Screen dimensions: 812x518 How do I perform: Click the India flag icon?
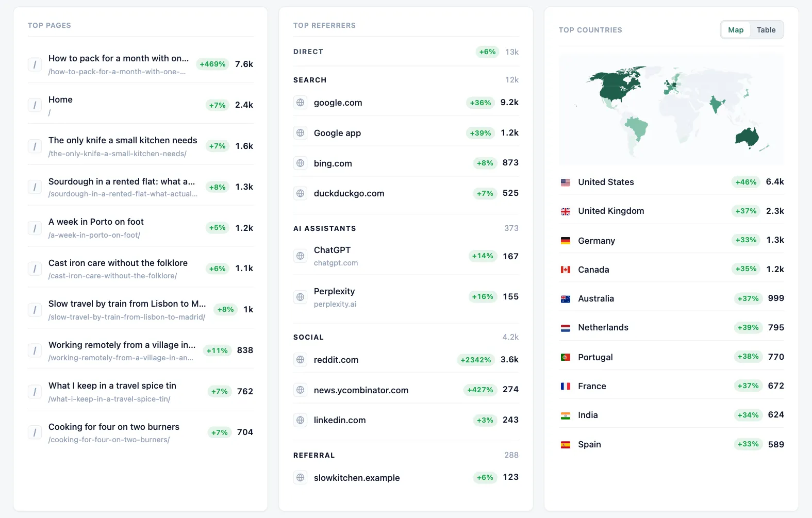566,415
